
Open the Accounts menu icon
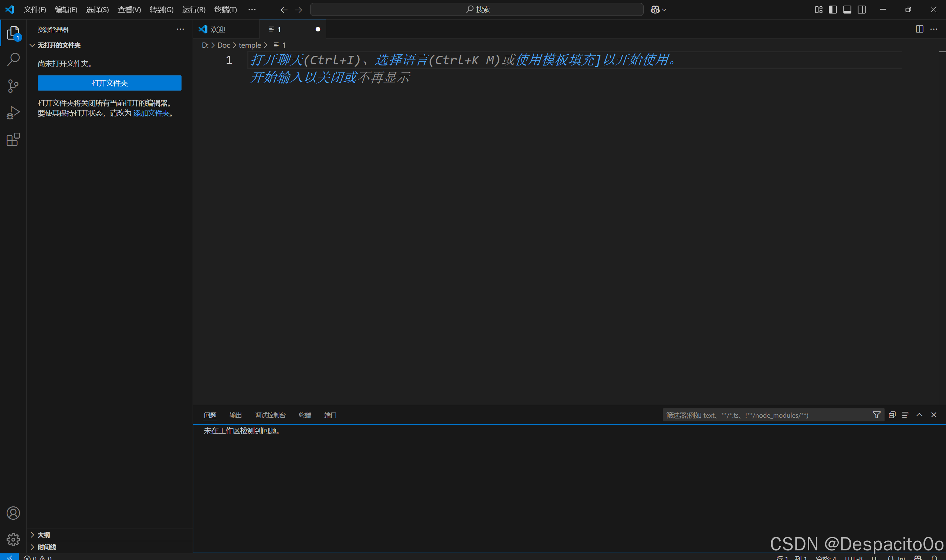pos(13,513)
